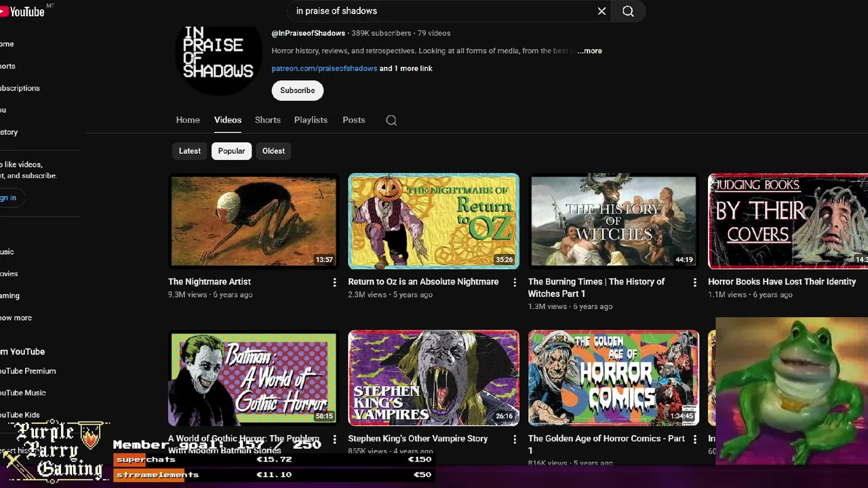The width and height of the screenshot is (868, 488).
Task: Open the 'and 1 more link' text
Action: (x=406, y=68)
